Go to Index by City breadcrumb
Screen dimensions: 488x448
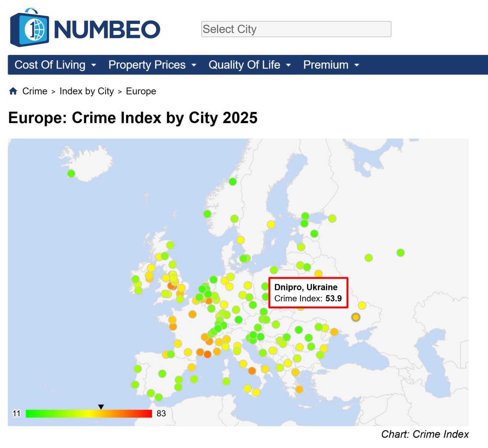pyautogui.click(x=87, y=91)
